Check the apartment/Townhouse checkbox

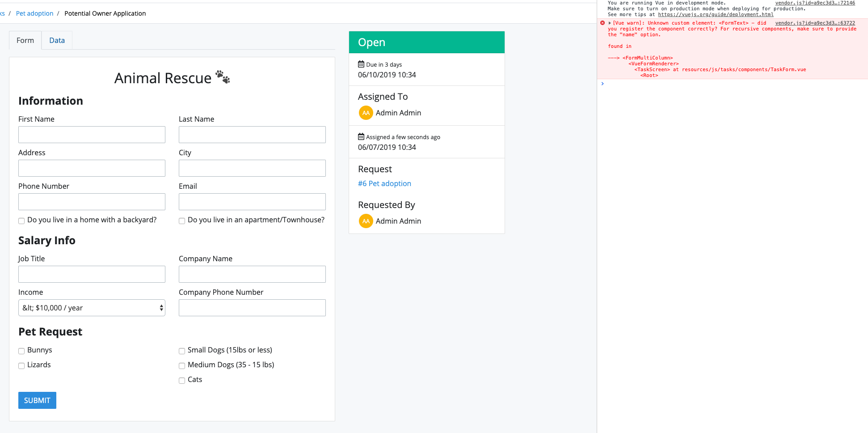[x=181, y=221]
